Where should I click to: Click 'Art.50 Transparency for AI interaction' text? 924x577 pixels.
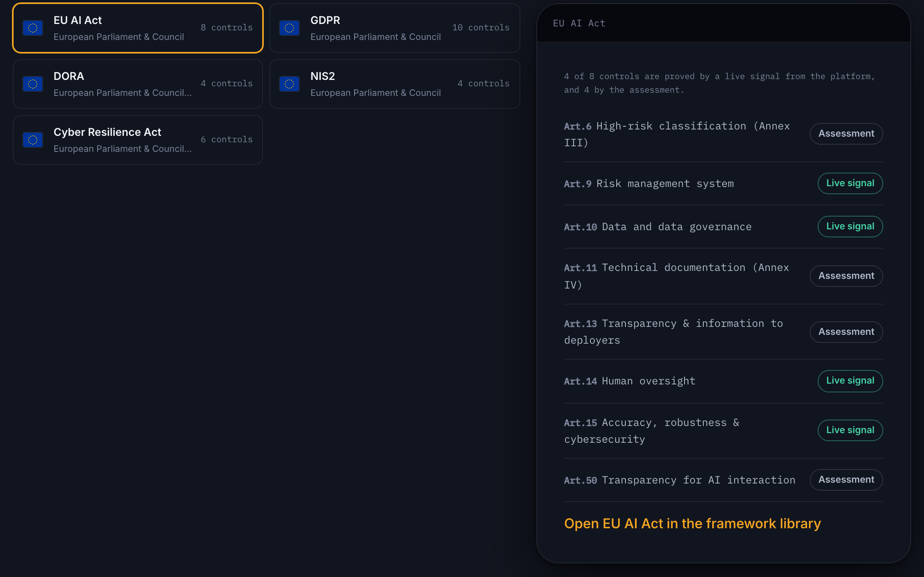click(x=679, y=480)
